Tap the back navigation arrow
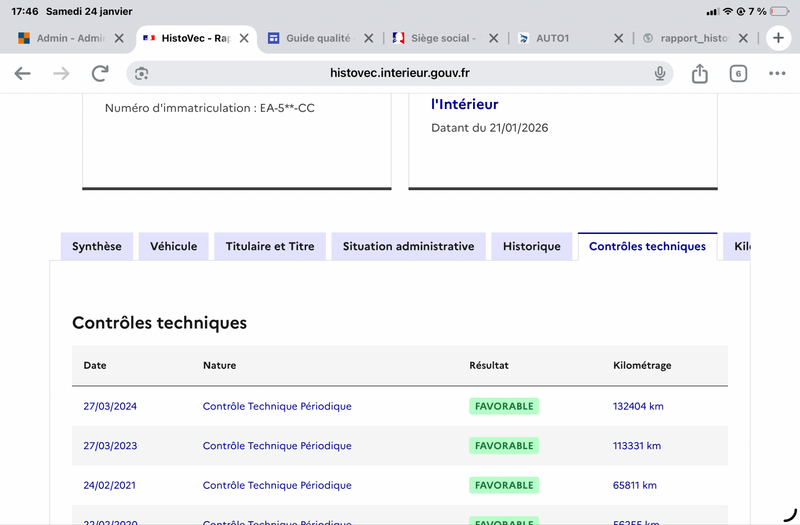800x525 pixels. pos(23,73)
